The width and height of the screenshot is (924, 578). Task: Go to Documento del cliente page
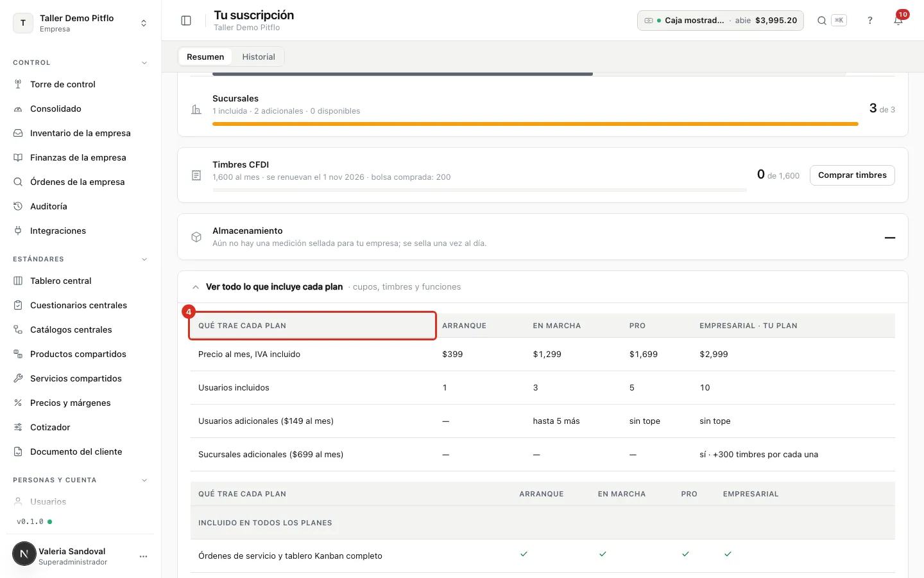pos(76,451)
